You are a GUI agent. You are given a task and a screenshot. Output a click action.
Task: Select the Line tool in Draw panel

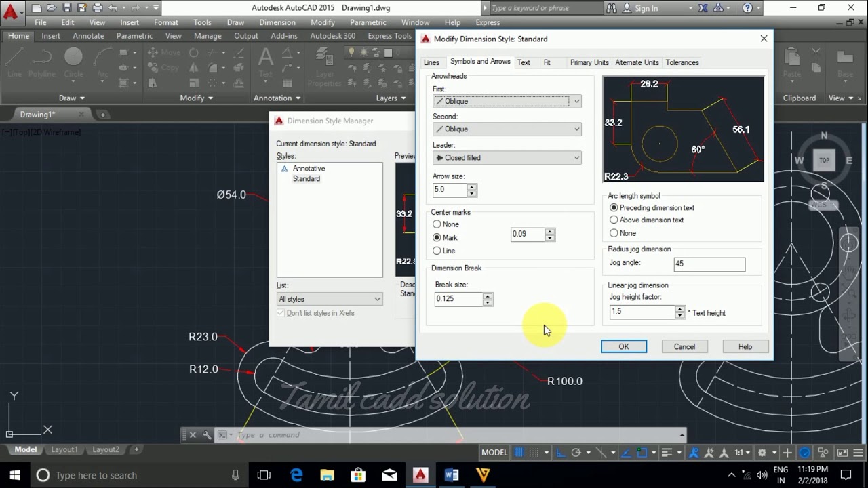[14, 62]
